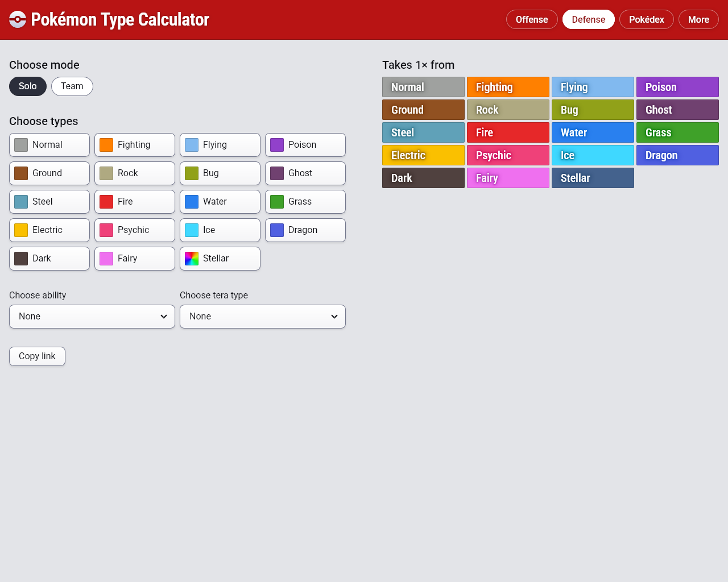Toggle the Dragon type selection
Viewport: 728px width, 582px height.
(305, 230)
